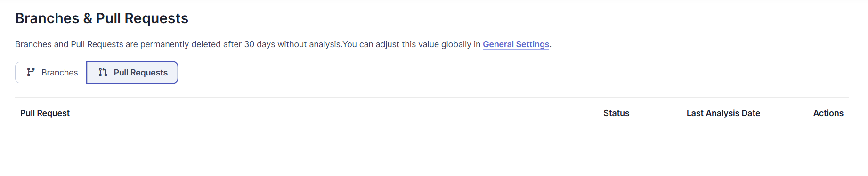This screenshot has width=868, height=176.
Task: Click the Status column header
Action: coord(616,113)
